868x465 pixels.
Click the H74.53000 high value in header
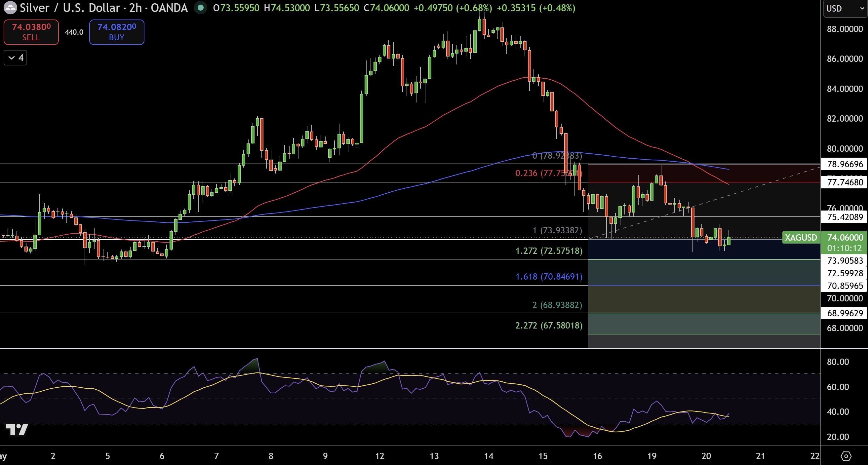(x=287, y=8)
